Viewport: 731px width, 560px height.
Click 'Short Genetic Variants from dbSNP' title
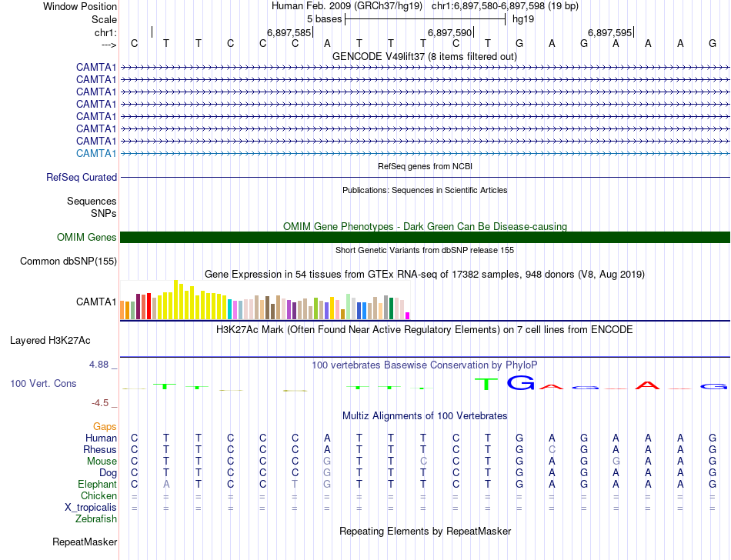[x=425, y=250]
